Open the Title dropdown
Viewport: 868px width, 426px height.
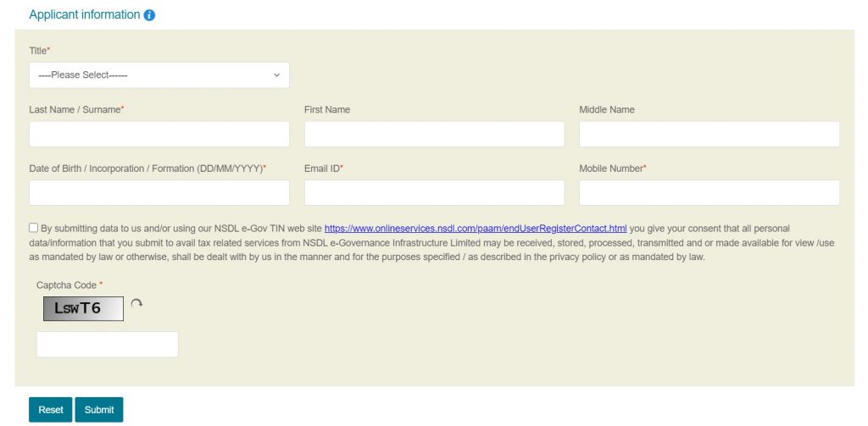pyautogui.click(x=159, y=75)
